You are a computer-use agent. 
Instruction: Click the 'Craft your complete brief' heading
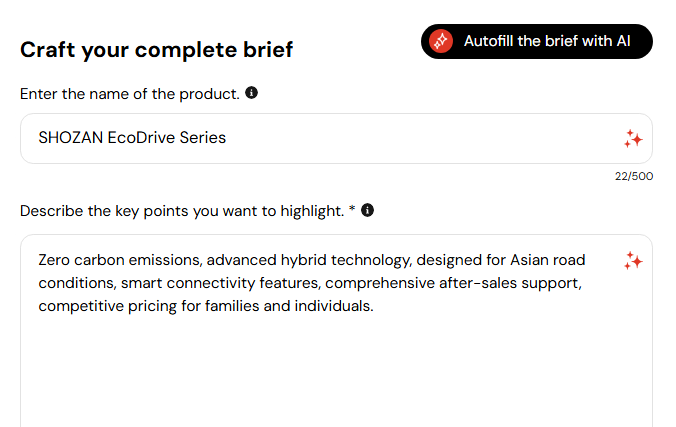pyautogui.click(x=157, y=49)
